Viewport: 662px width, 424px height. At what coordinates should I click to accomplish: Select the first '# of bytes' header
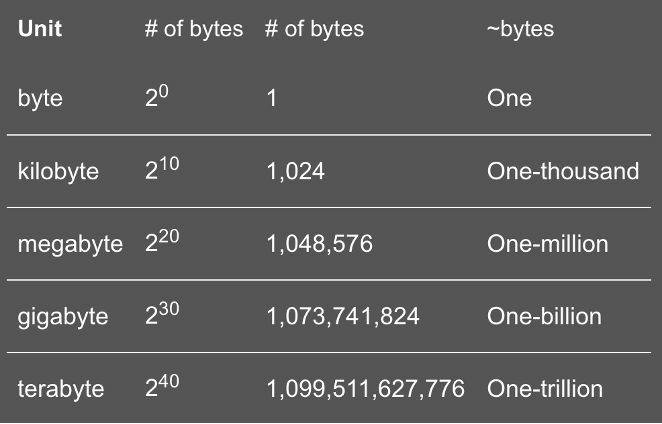(194, 29)
